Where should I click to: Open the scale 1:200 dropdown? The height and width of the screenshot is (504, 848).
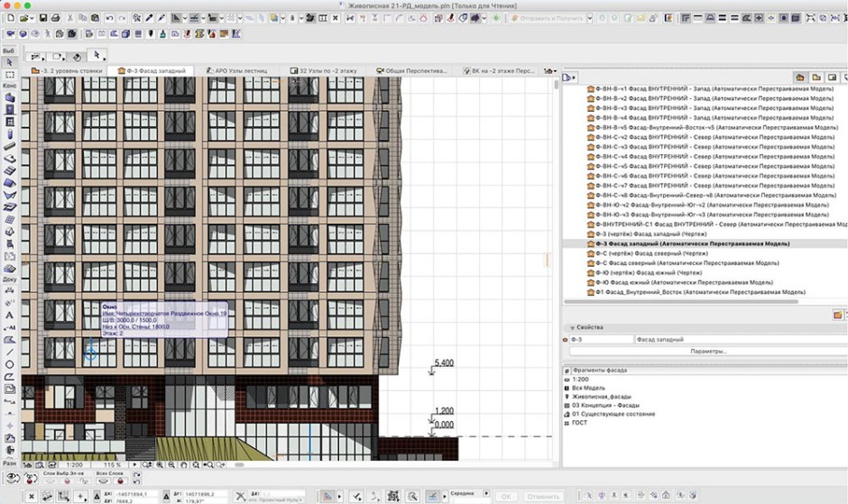[75, 464]
